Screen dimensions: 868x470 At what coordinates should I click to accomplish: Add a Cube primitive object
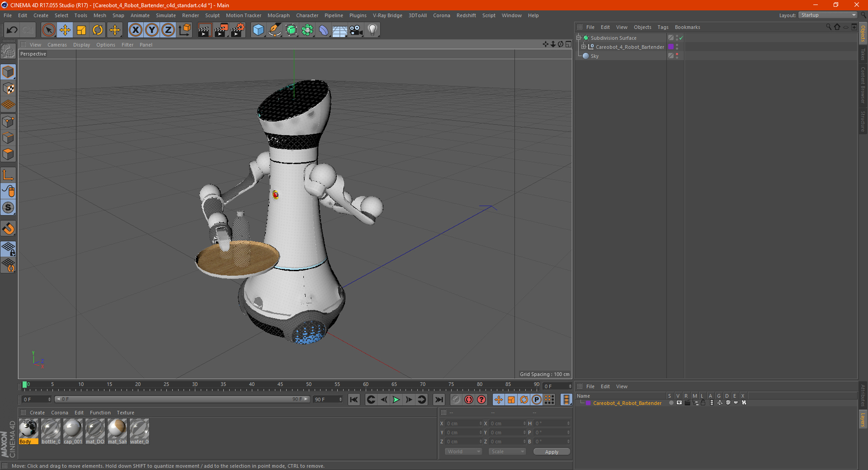[258, 30]
